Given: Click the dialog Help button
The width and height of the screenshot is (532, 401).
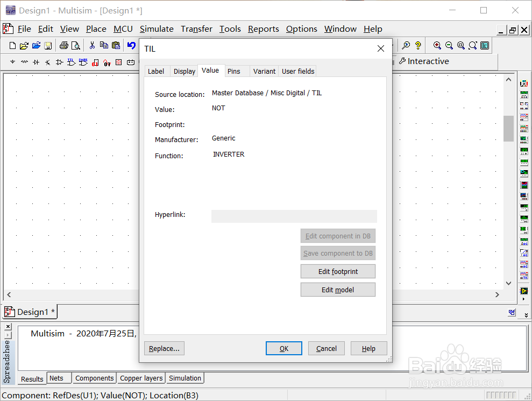Looking at the screenshot, I should pyautogui.click(x=368, y=348).
